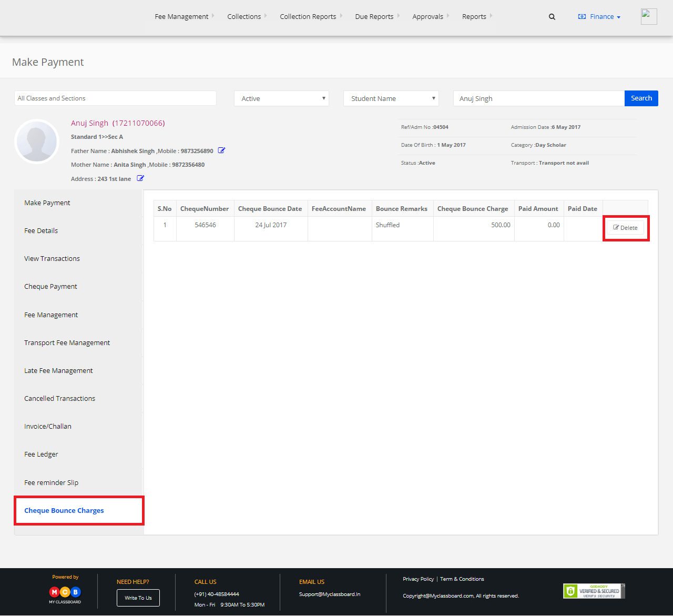
Task: Click GoDaddy Verified & Secured badge
Action: tap(594, 591)
